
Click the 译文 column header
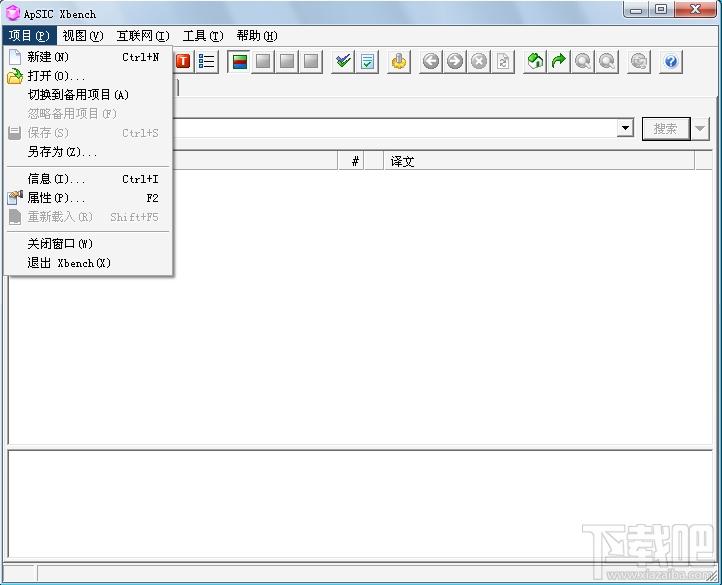point(539,161)
